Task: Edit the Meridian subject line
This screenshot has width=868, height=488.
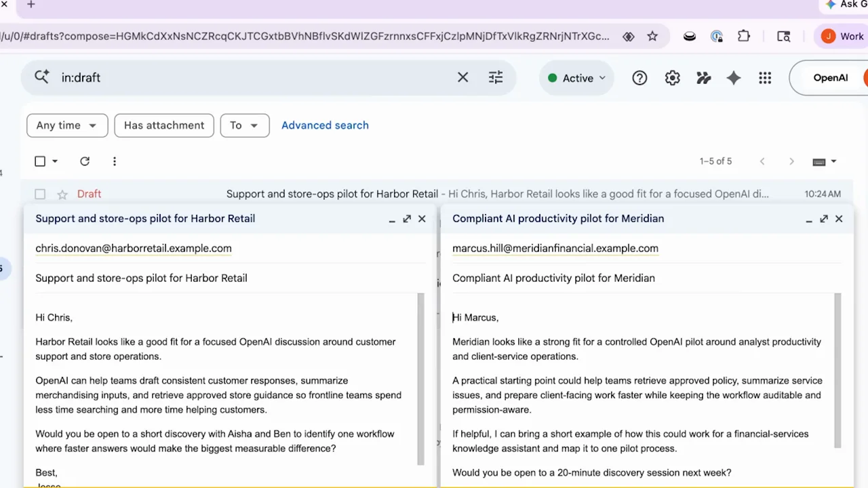Action: pyautogui.click(x=646, y=278)
